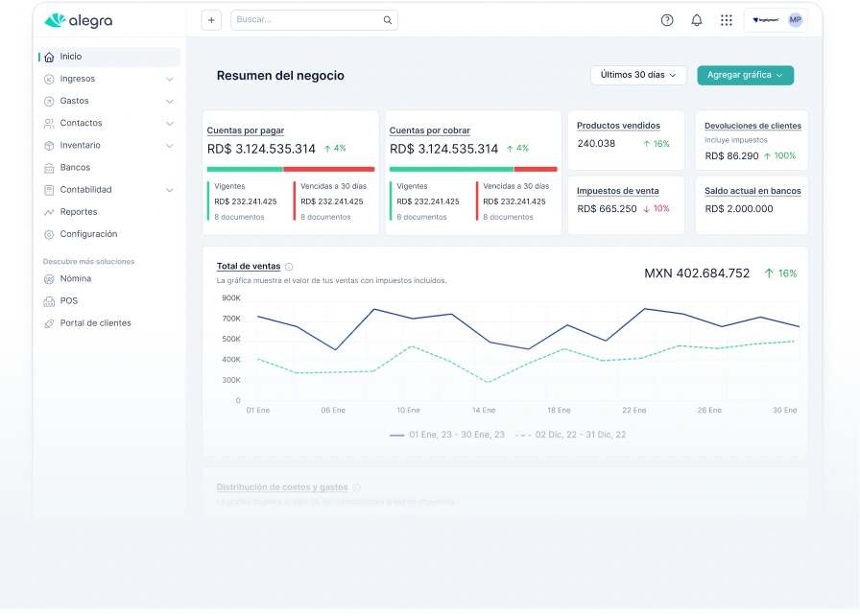Screen dimensions: 860x616
Task: Click the MP user avatar
Action: [x=795, y=20]
